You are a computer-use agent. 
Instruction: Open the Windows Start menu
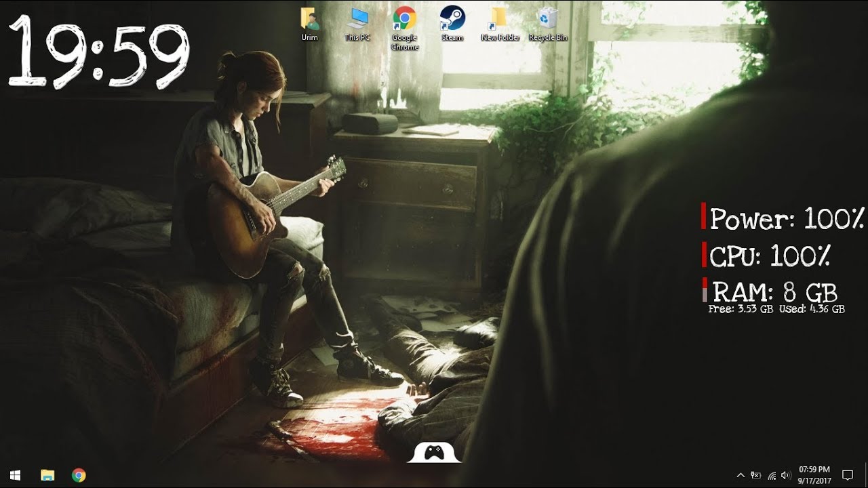coord(15,475)
